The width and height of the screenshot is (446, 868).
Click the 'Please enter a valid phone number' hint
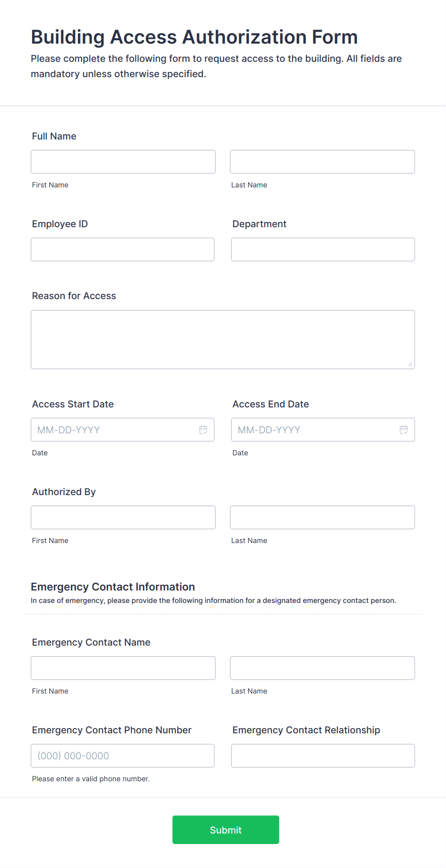pos(91,778)
